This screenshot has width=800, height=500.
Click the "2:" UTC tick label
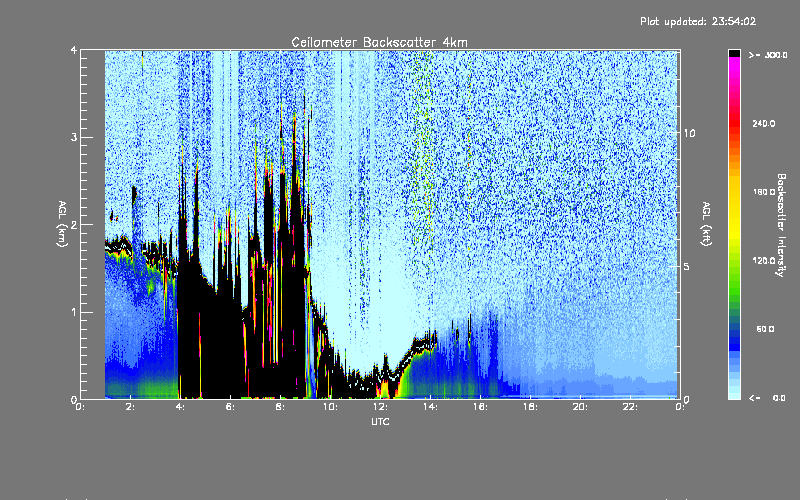130,407
